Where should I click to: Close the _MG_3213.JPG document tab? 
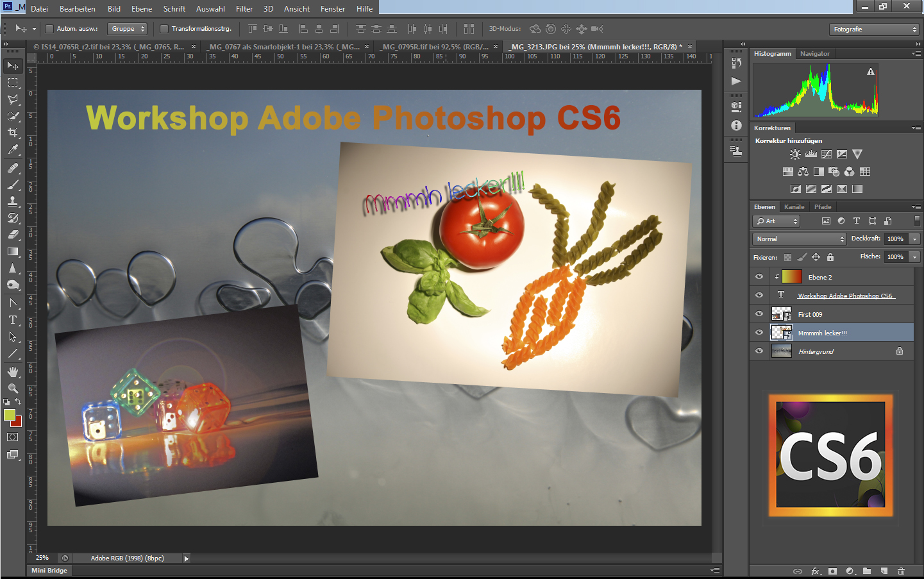(690, 47)
